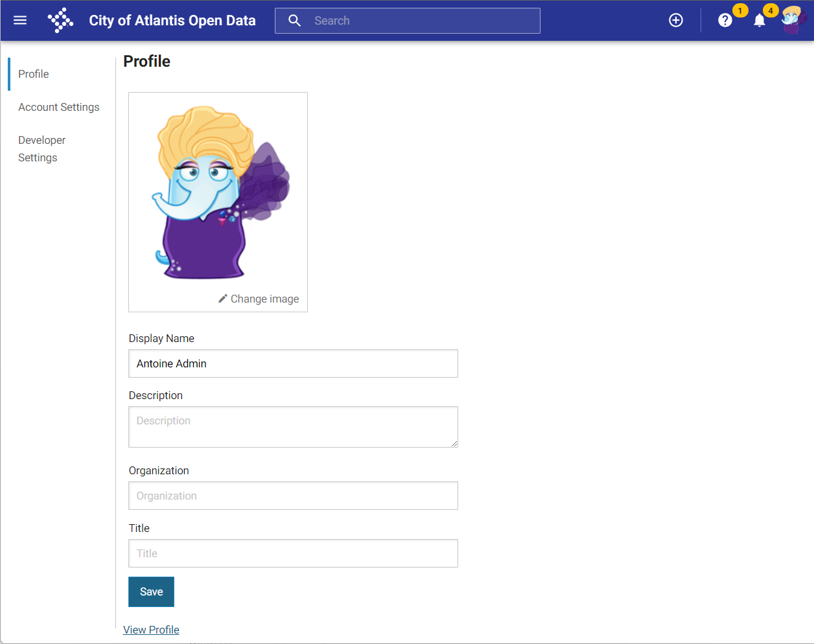Click the Display Name label

coord(161,338)
